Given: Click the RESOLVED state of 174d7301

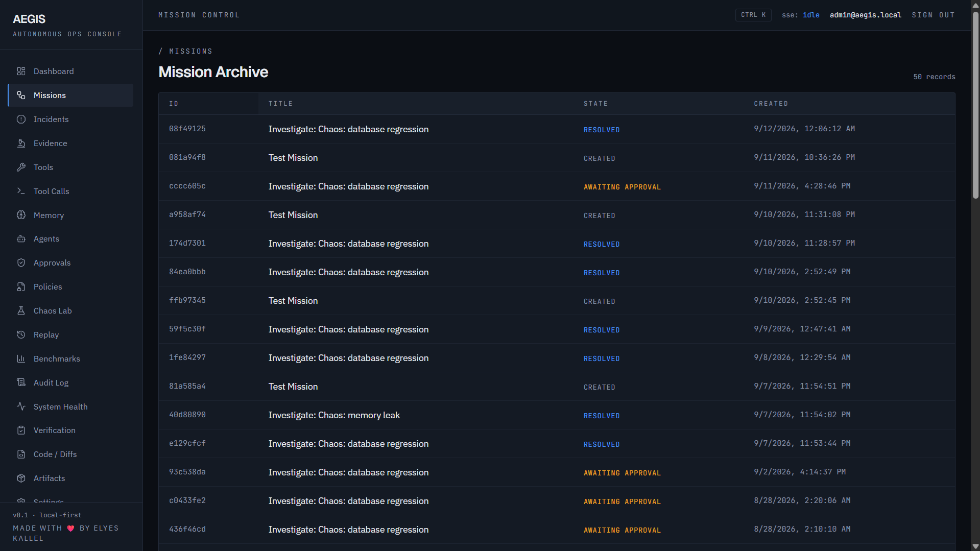Looking at the screenshot, I should (602, 245).
